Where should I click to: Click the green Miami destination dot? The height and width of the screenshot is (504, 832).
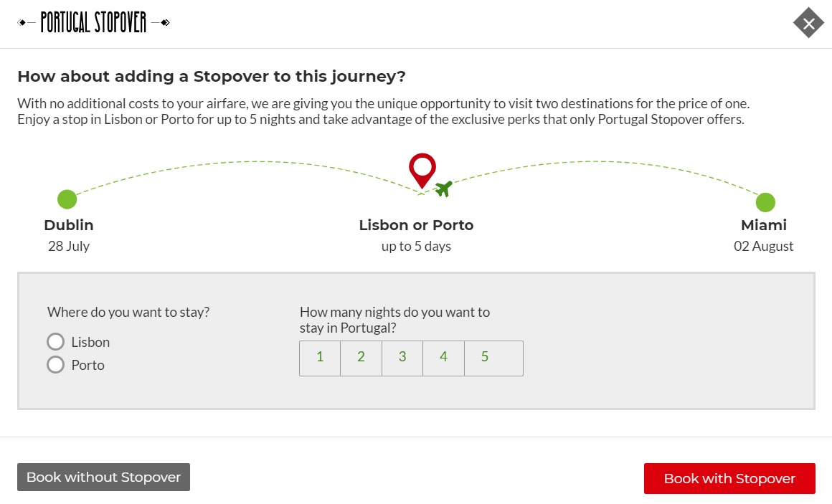point(765,202)
